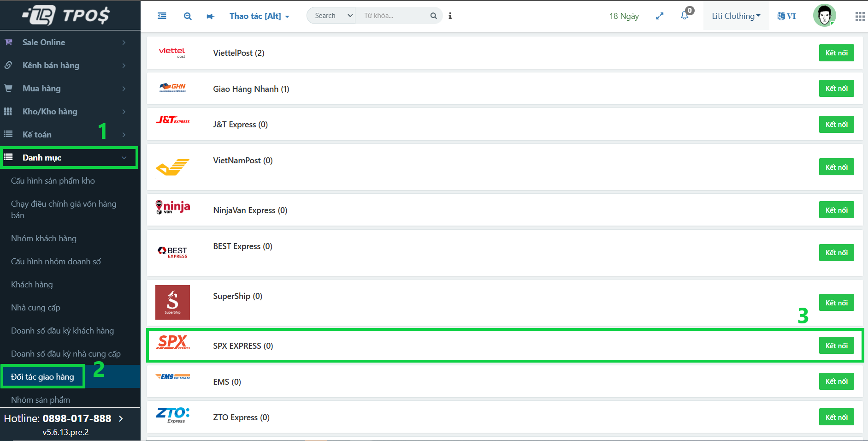Click Kết nối for NinjaVan Express

click(x=836, y=210)
